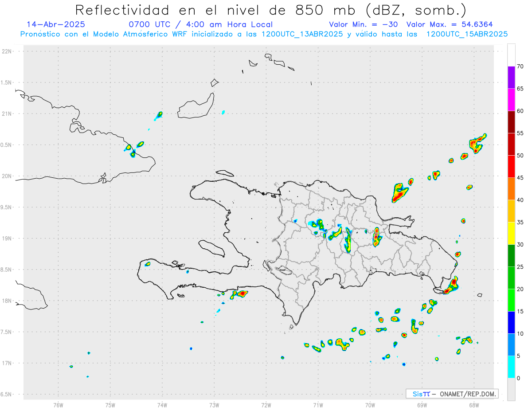
Task: Click the '69W' longitude label
Action: click(422, 405)
